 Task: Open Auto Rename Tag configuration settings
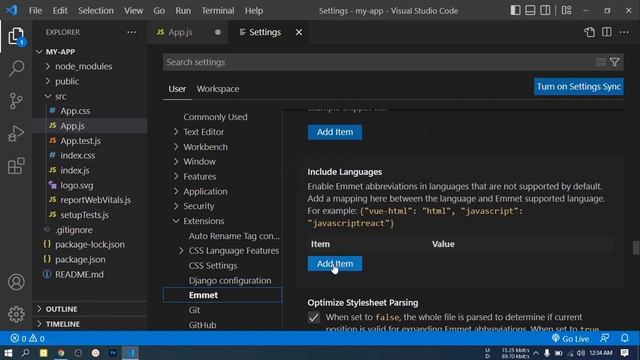click(234, 236)
